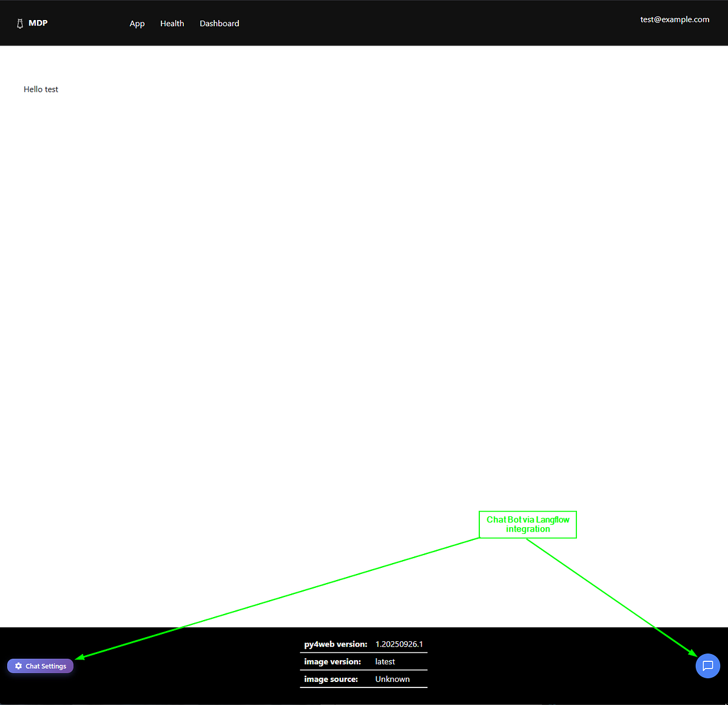Click the green arrowhead near chat bubble

693,652
